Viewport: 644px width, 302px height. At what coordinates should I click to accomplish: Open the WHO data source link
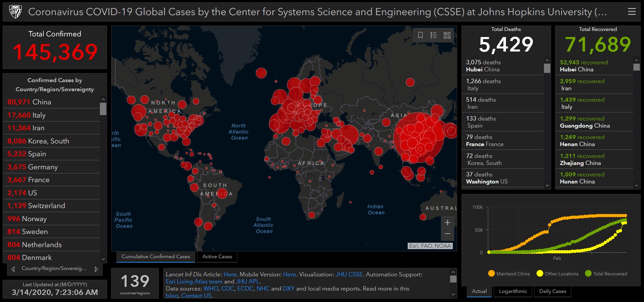point(211,289)
